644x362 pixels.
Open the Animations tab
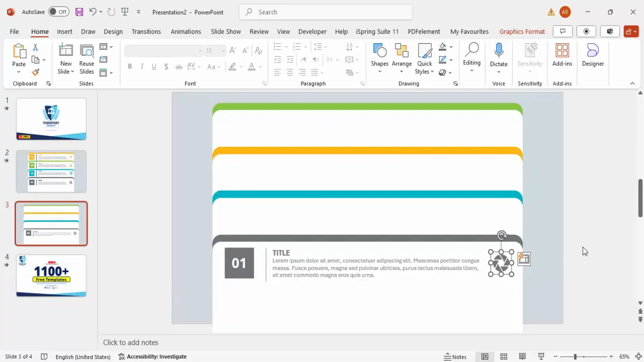(x=186, y=31)
